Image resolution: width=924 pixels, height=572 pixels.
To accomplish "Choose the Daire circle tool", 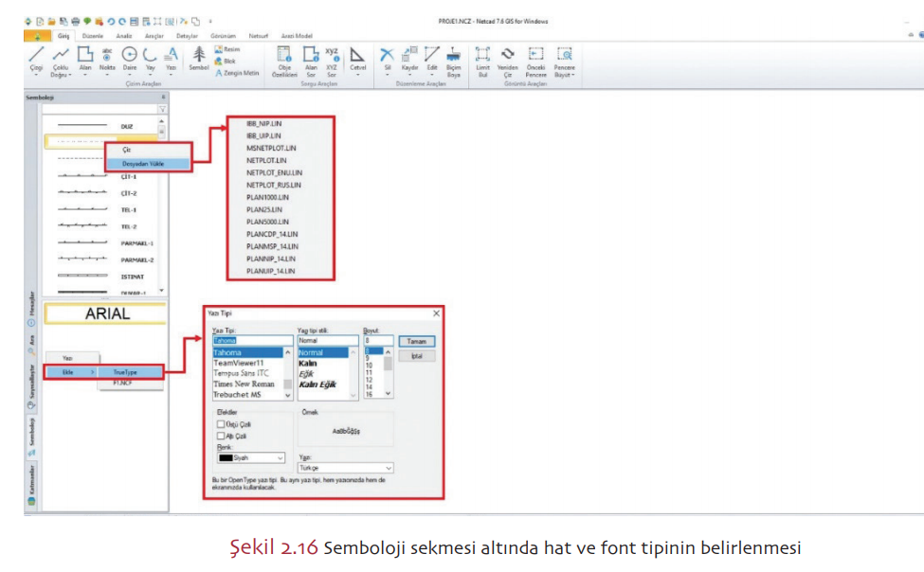I will pos(130,57).
